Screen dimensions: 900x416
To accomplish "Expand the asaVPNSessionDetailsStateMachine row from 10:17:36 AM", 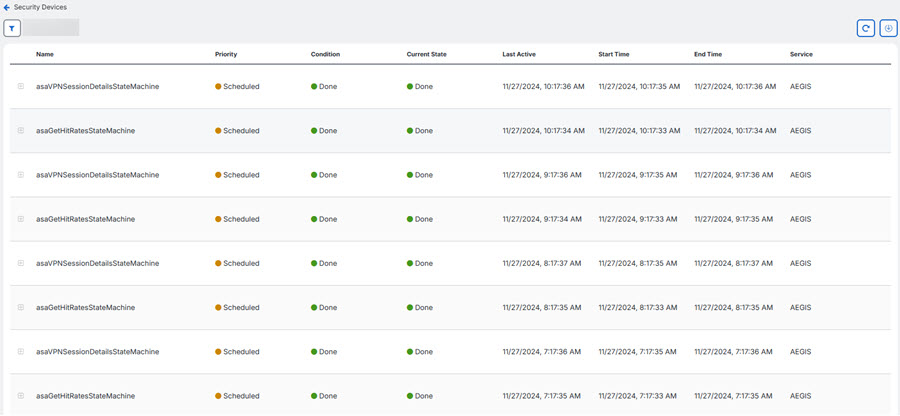I will [x=20, y=87].
